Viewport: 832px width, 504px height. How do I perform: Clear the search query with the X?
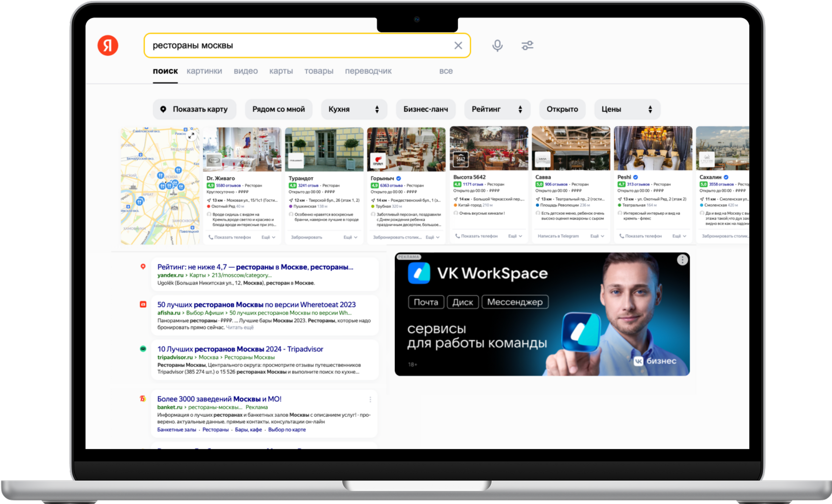click(458, 46)
